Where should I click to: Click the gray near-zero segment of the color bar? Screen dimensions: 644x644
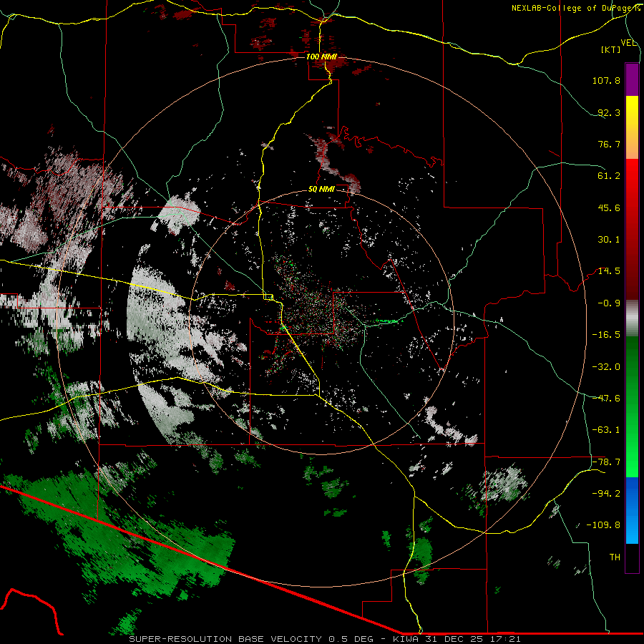632,318
